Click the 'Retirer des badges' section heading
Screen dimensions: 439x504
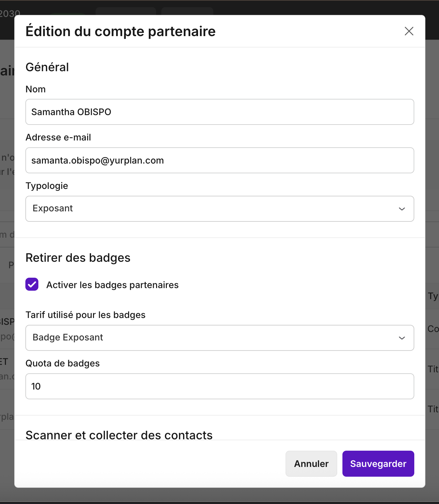tap(78, 258)
